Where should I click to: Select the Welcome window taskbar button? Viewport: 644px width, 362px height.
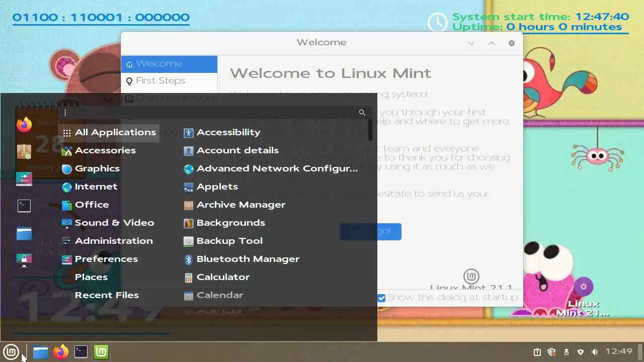tap(101, 351)
